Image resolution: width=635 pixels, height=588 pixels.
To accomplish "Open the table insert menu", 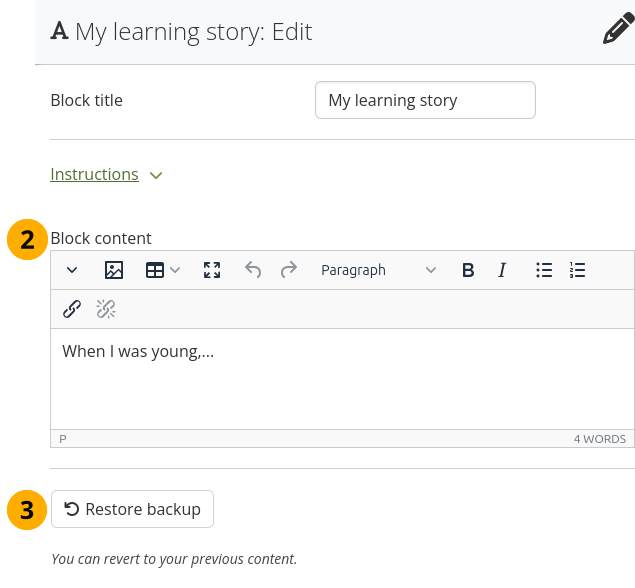I will [x=162, y=270].
